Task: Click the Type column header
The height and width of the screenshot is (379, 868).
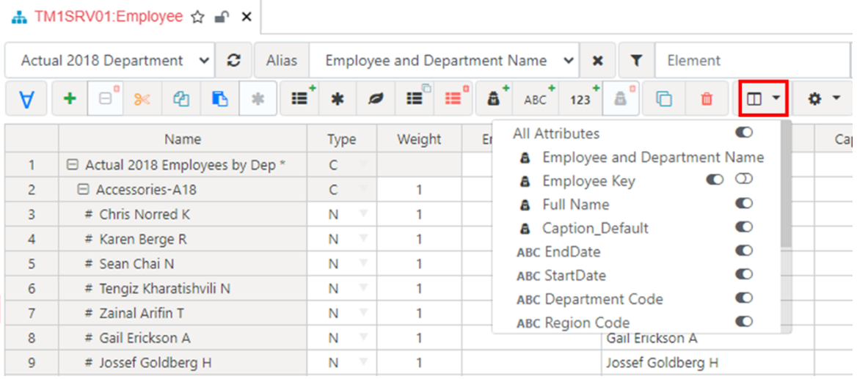Action: coord(342,139)
